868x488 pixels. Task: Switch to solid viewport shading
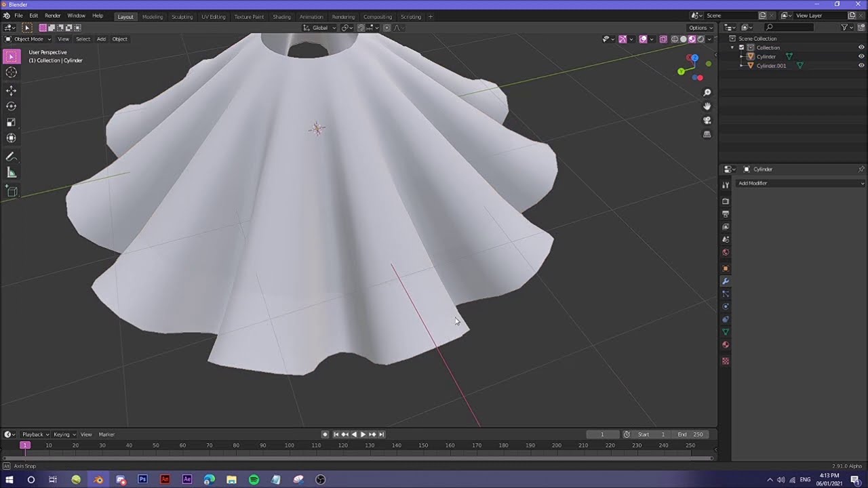[684, 39]
